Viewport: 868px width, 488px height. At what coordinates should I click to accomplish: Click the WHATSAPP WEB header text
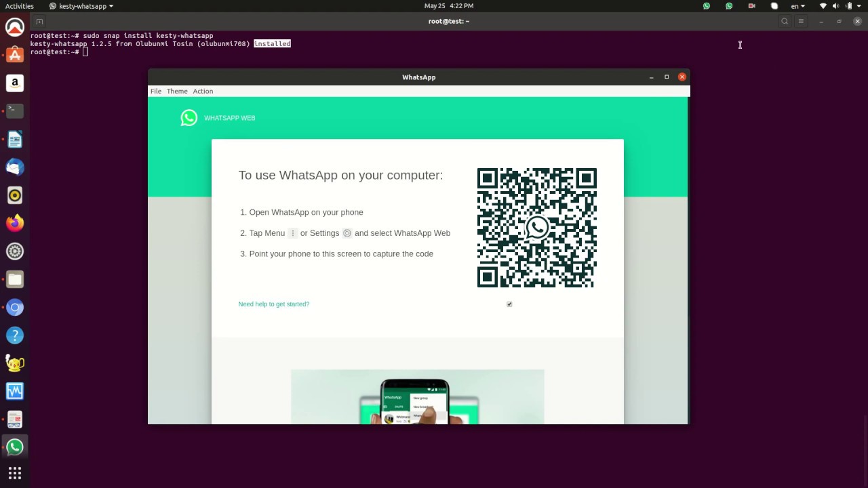(x=230, y=118)
